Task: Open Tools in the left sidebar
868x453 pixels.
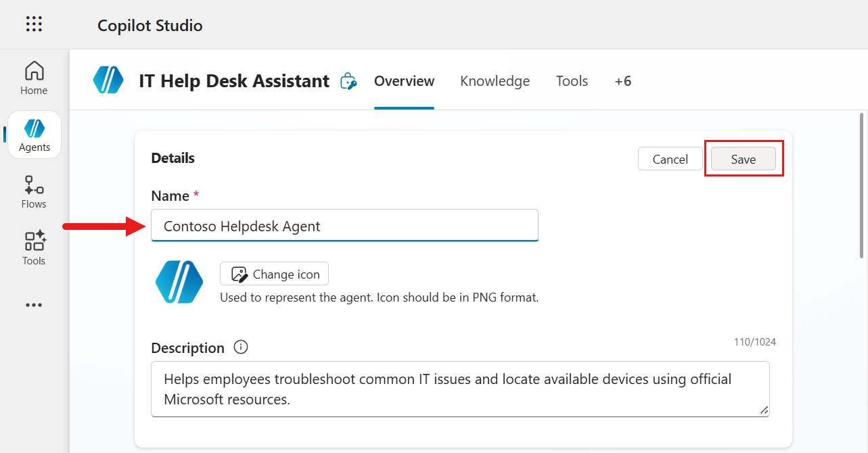Action: click(34, 248)
